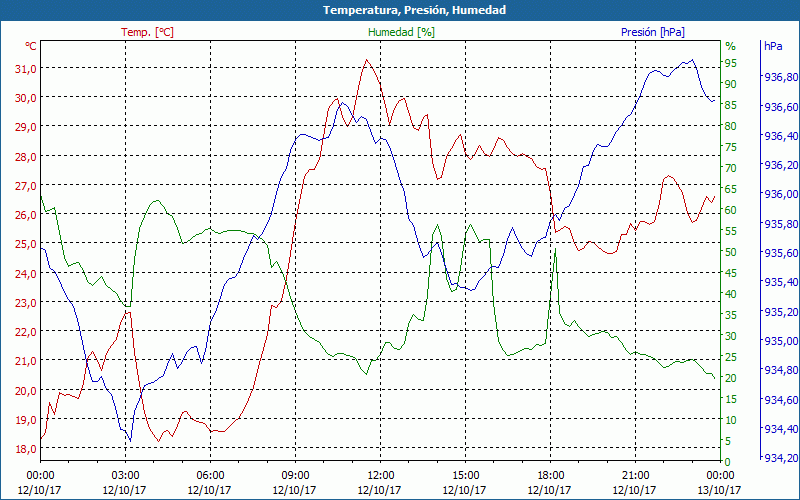Click temperature axis value 27,0
The height and width of the screenshot is (500, 800).
(26, 186)
